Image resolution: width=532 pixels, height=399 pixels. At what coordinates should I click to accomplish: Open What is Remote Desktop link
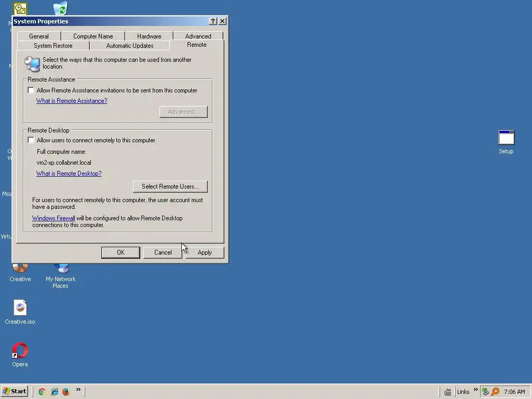click(69, 174)
